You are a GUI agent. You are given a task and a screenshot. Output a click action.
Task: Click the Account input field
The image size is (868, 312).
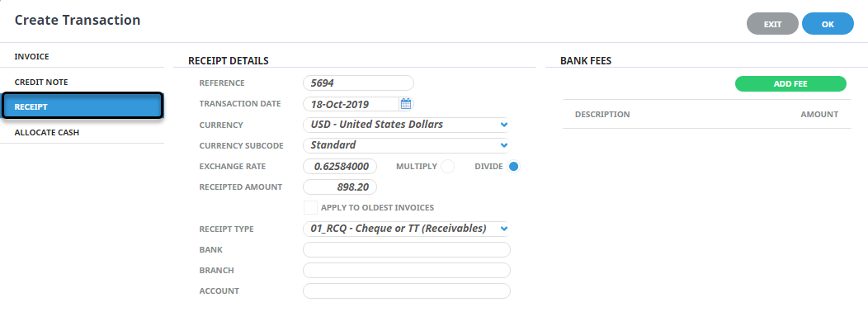click(x=406, y=291)
